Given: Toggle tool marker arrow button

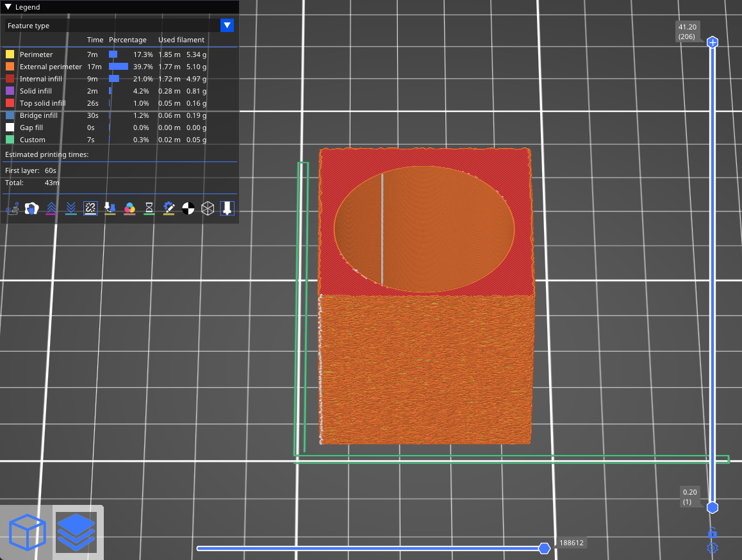Looking at the screenshot, I should click(227, 208).
